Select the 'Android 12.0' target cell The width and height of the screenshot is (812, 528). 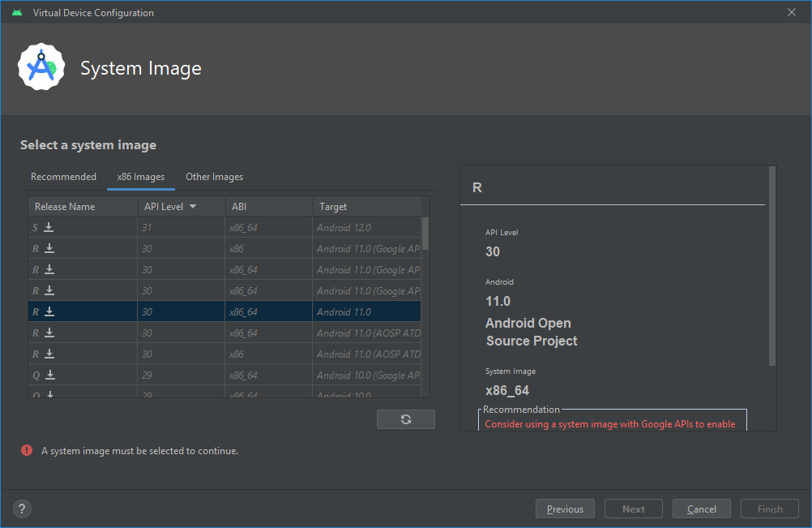[366, 227]
